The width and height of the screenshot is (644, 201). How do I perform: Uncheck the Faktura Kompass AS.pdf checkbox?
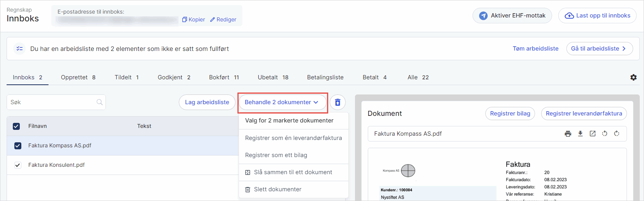pyautogui.click(x=18, y=146)
